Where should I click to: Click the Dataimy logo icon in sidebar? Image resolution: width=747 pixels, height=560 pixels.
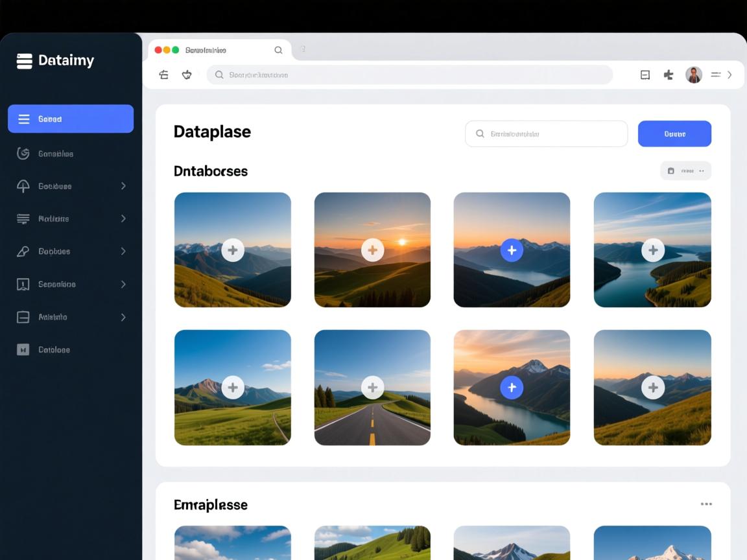point(24,61)
